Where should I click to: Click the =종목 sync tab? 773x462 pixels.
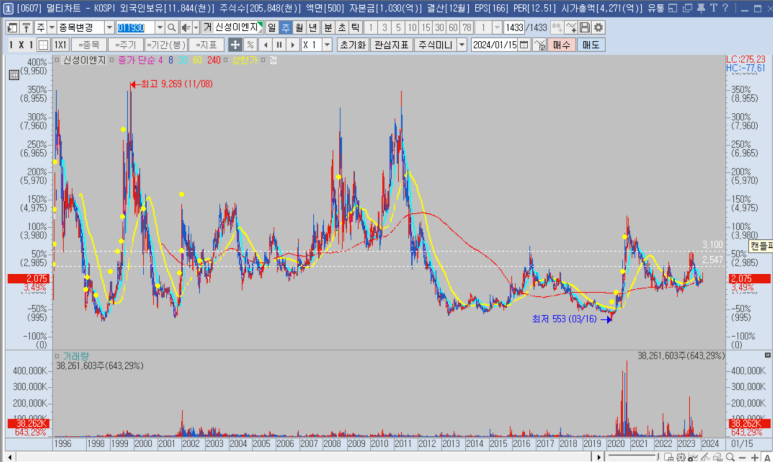89,45
